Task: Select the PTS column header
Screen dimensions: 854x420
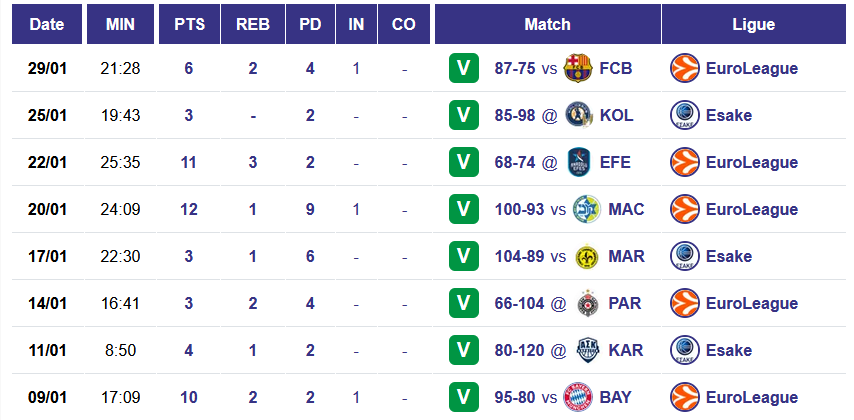Action: (x=189, y=25)
